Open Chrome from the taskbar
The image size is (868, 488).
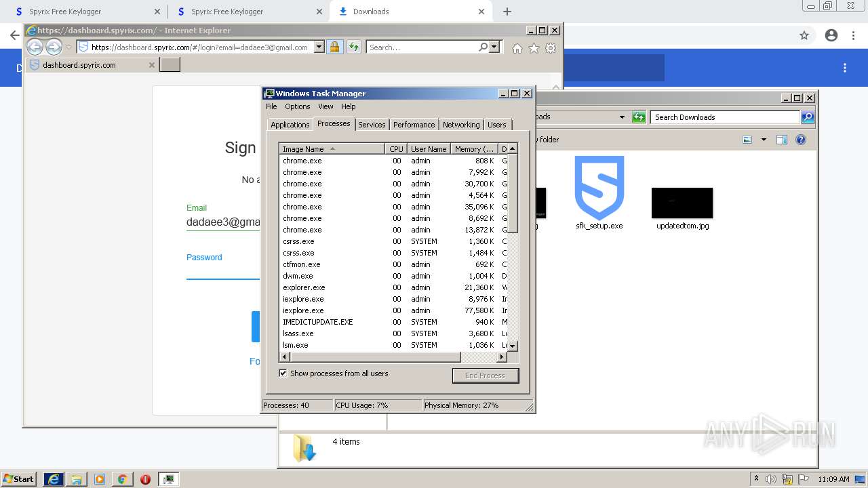122,479
